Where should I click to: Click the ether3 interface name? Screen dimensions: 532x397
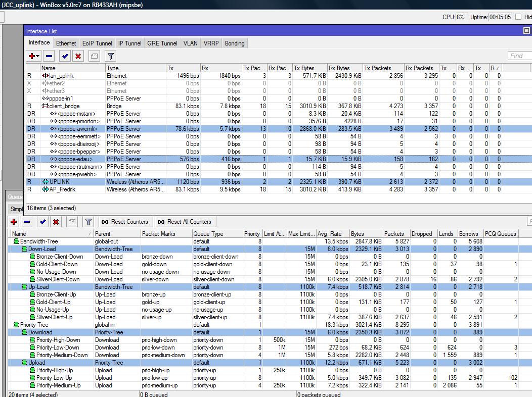57,91
